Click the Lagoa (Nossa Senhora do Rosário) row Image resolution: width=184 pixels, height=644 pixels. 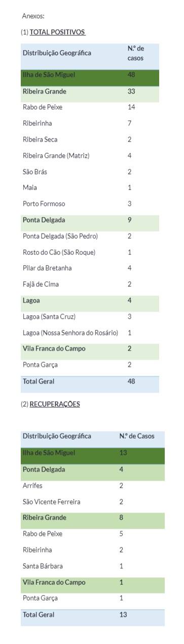point(90,332)
